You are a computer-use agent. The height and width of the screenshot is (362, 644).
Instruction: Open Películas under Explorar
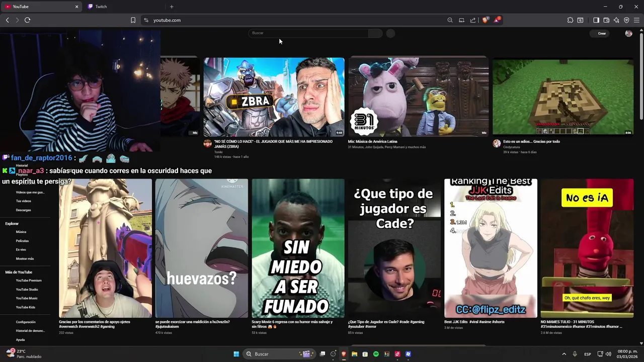tap(22, 241)
